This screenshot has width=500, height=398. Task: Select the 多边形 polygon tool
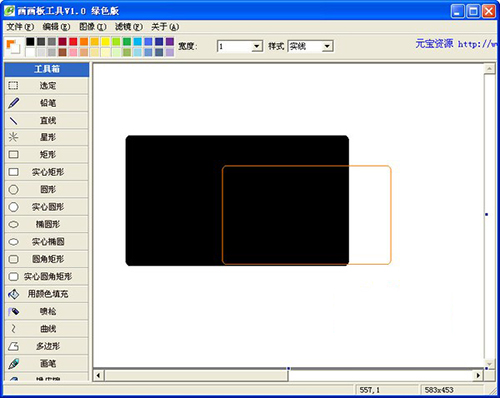coord(47,346)
